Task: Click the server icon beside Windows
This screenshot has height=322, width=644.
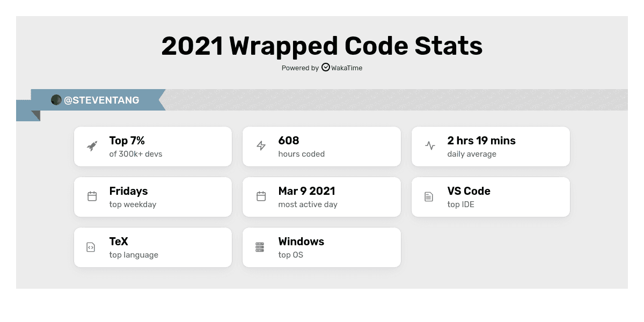Action: [x=260, y=247]
